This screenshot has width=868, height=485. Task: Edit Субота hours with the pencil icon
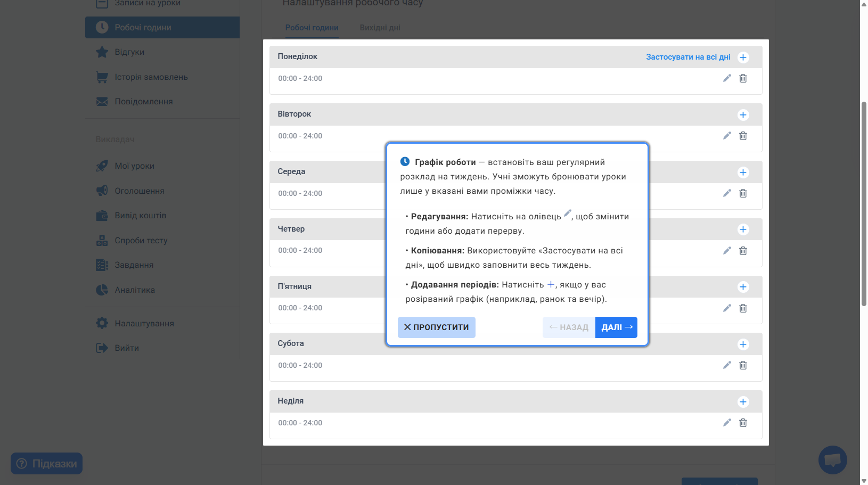tap(727, 365)
